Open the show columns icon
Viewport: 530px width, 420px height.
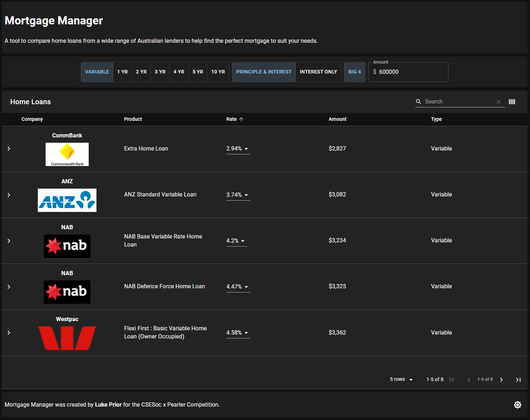tap(512, 102)
